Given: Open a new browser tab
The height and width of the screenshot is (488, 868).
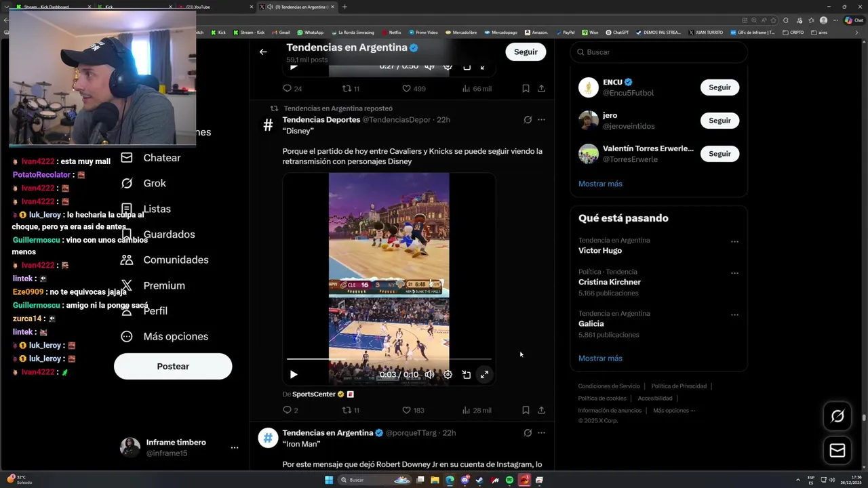Looking at the screenshot, I should 344,7.
